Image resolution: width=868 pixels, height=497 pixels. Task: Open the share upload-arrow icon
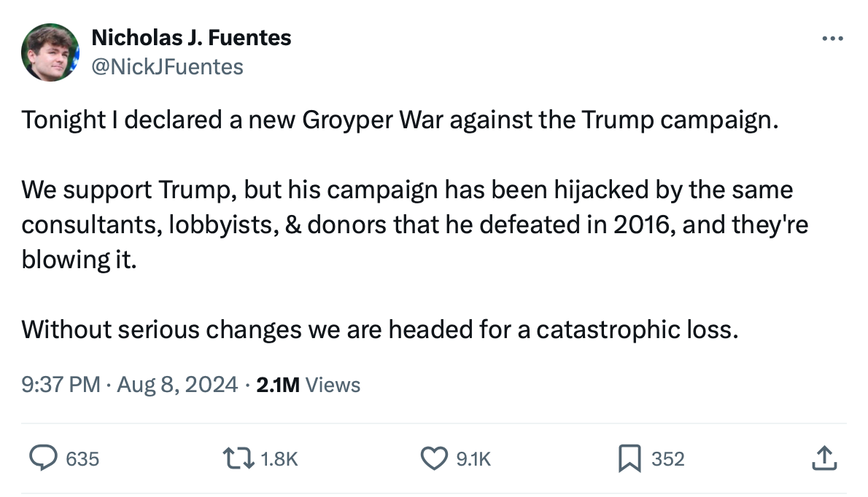823,458
